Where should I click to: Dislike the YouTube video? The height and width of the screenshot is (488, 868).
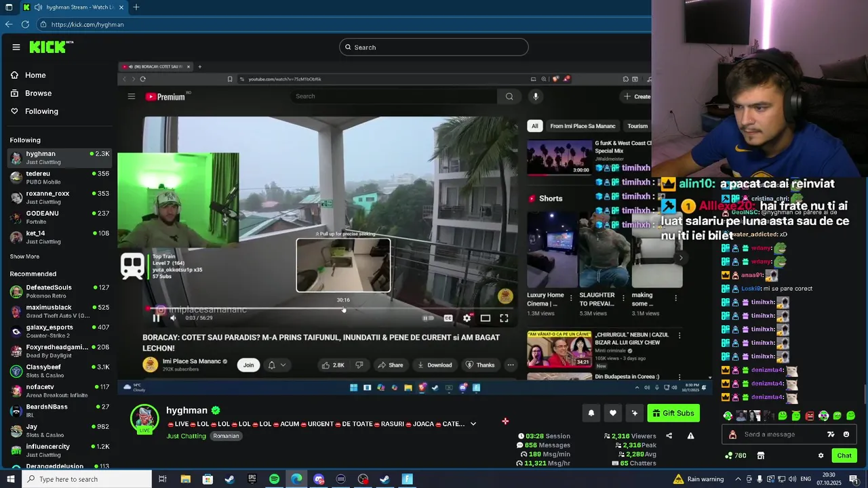coord(359,365)
